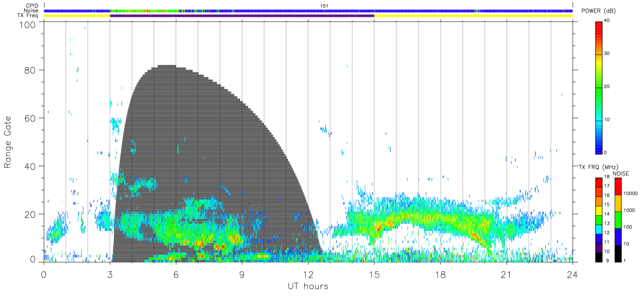Click the TX Freq row label
Image resolution: width=644 pixels, height=297 pixels.
click(x=28, y=16)
